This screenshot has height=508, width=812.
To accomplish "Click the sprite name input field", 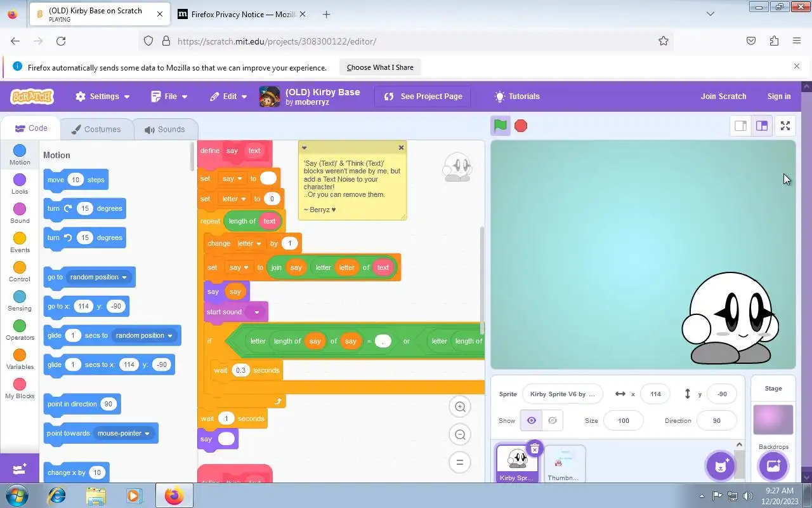I will (562, 394).
